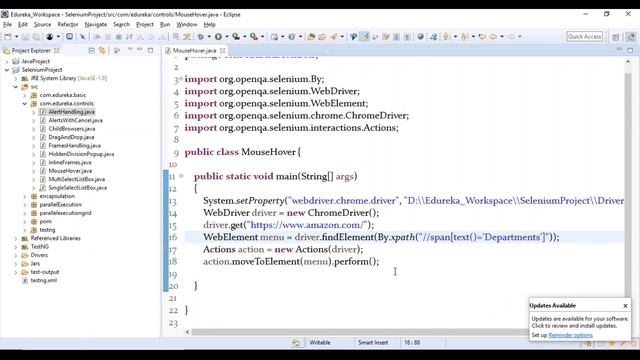Click the Terminate square icon

[118, 37]
